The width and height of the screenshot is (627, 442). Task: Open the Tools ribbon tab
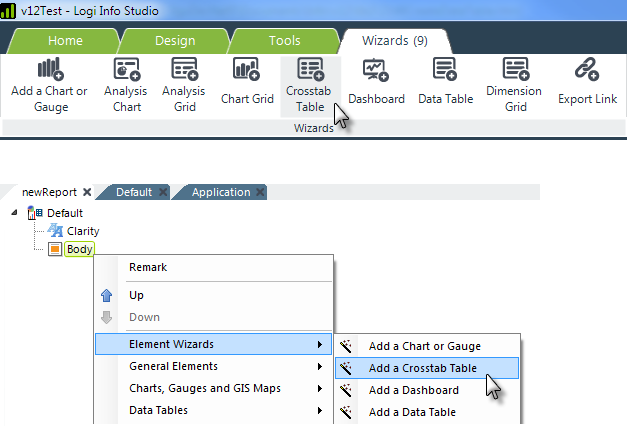284,41
